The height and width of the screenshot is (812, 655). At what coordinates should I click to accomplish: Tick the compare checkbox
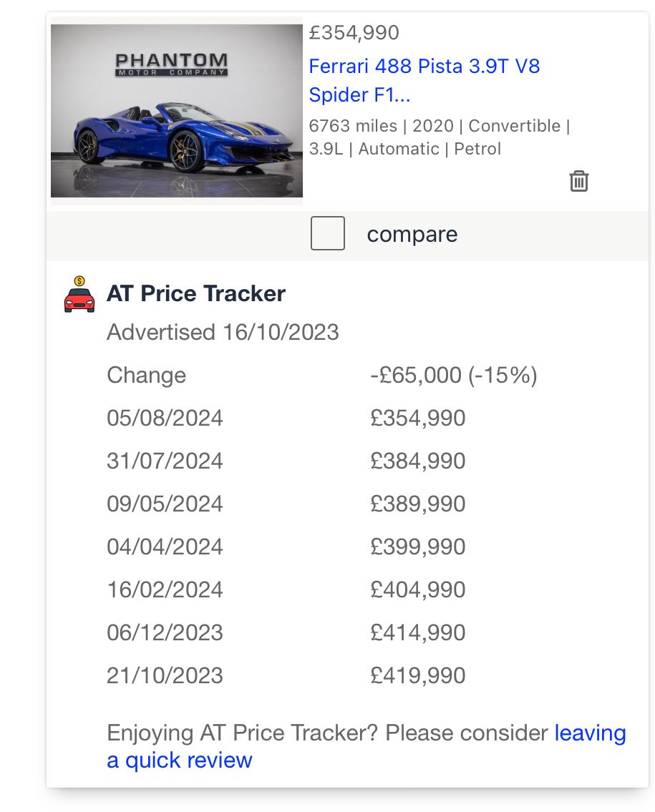coord(328,234)
